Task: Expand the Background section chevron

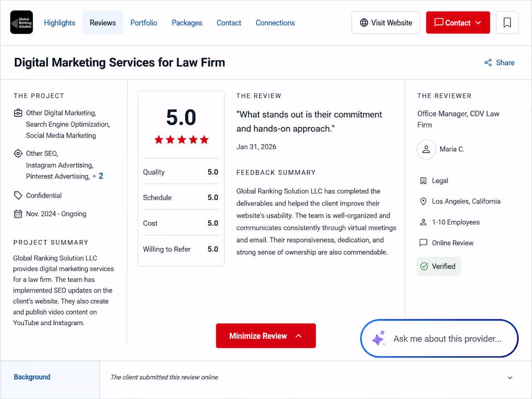Action: 510,378
